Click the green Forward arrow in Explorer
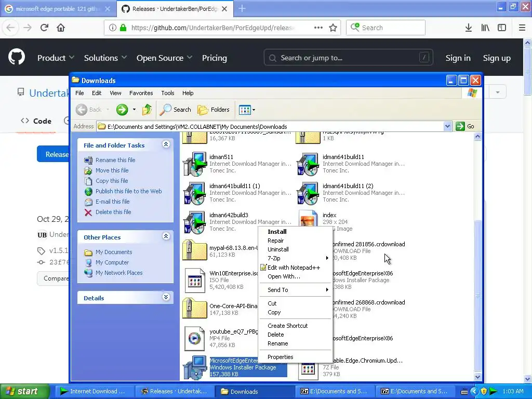 pyautogui.click(x=122, y=110)
